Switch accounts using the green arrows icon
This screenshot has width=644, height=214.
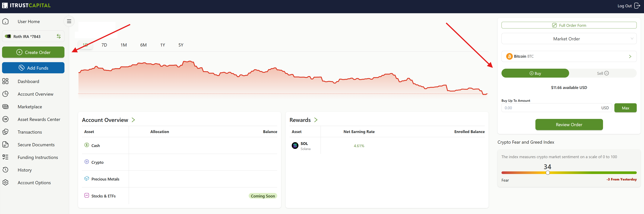point(58,36)
